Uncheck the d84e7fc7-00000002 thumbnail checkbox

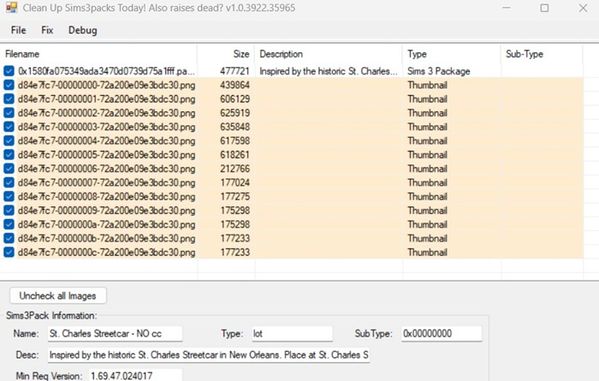click(x=9, y=113)
